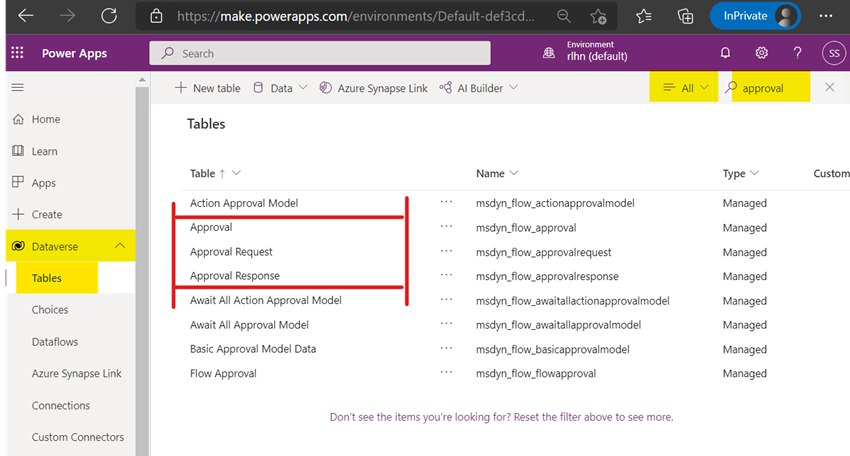This screenshot has height=456, width=850.
Task: Open more options for Approval Request row
Action: click(446, 251)
